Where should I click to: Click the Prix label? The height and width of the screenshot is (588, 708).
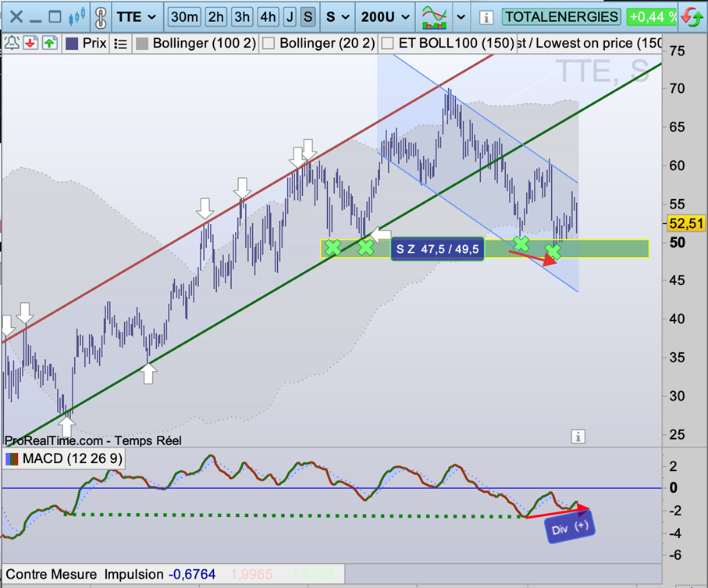[94, 44]
